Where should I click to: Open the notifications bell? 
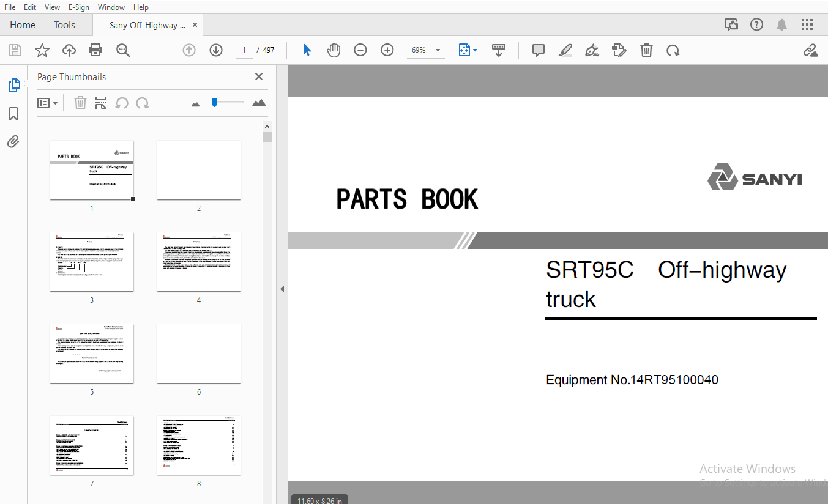pyautogui.click(x=781, y=24)
